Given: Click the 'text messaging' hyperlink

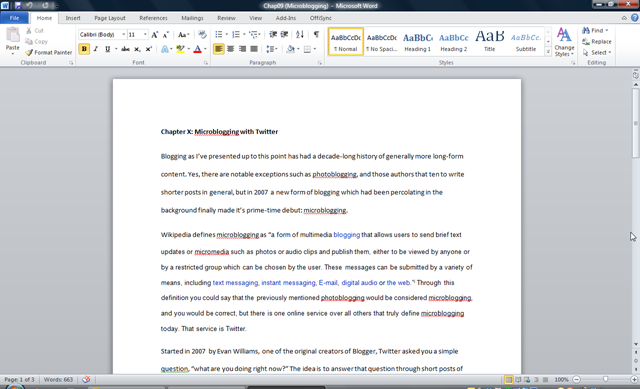Looking at the screenshot, I should (235, 282).
